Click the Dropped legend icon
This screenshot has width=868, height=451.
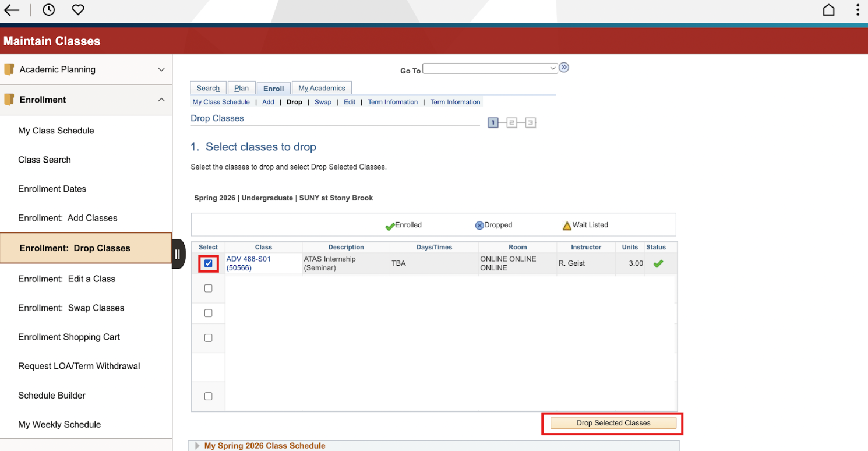(x=479, y=225)
